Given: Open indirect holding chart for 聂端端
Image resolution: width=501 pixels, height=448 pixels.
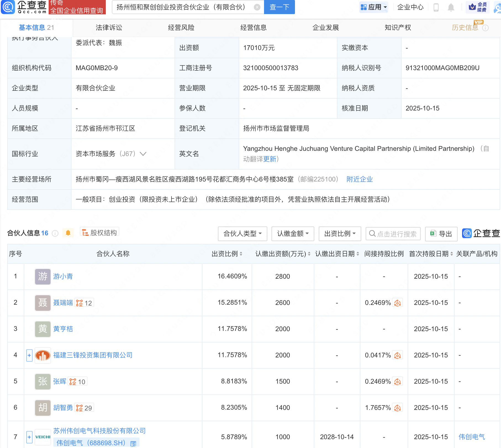Looking at the screenshot, I should pos(397,303).
